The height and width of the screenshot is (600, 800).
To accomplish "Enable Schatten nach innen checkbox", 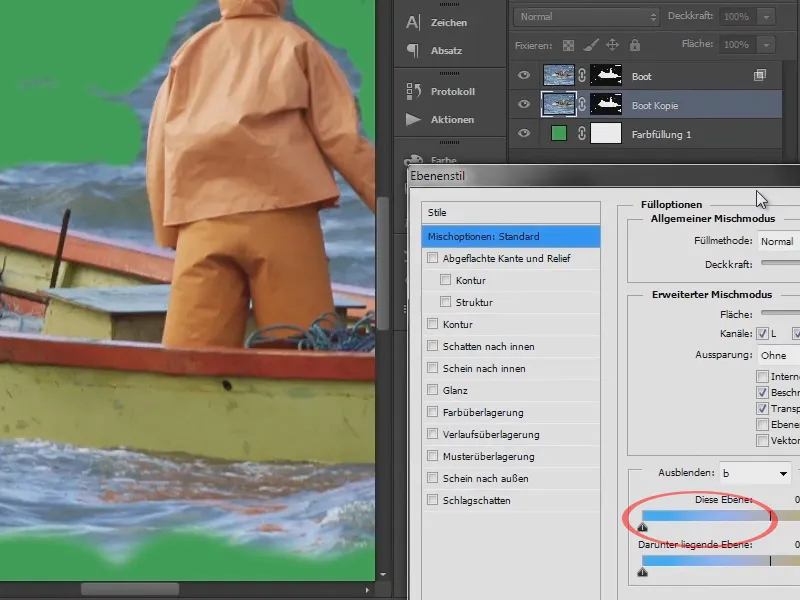I will coord(433,346).
